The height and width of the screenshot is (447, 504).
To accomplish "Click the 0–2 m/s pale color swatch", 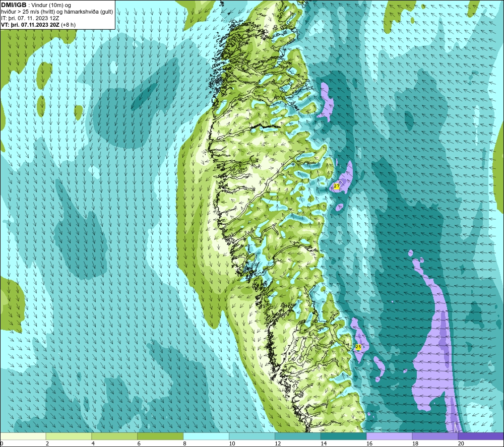I will (x=23, y=436).
